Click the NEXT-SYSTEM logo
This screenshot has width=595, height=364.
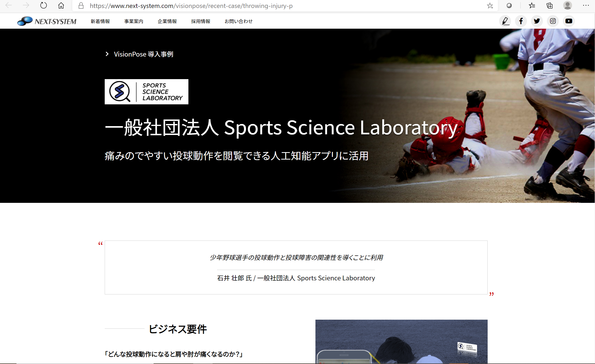(x=47, y=21)
